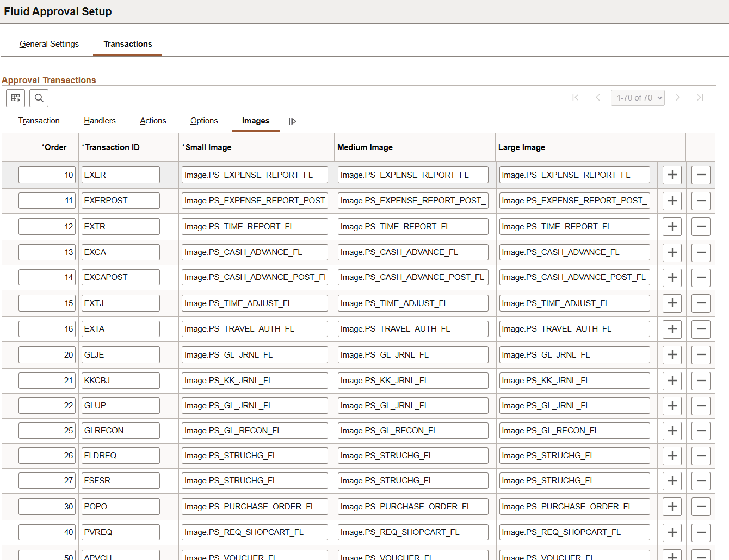This screenshot has height=560, width=729.
Task: Click the previous page chevron
Action: pyautogui.click(x=597, y=97)
